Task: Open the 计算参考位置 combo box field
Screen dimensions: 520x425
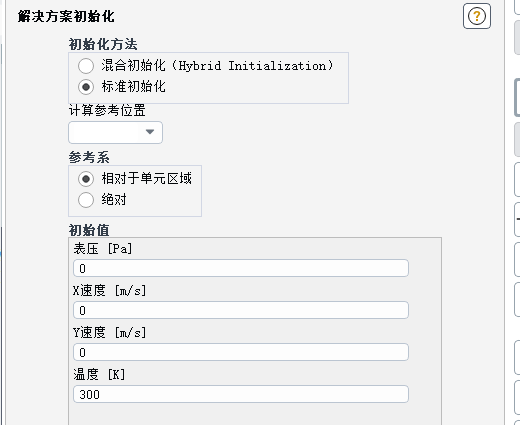Action: [115, 132]
